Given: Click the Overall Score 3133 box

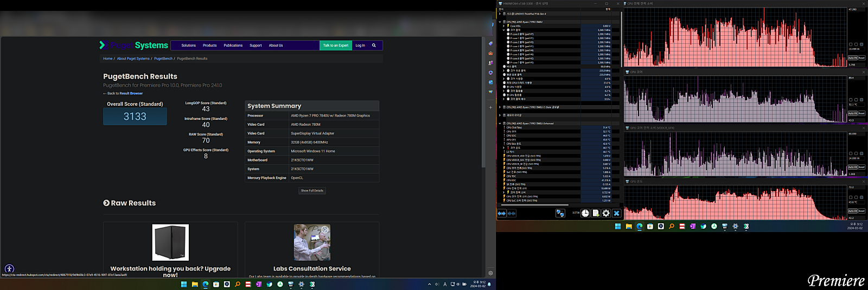Looking at the screenshot, I should pos(135,117).
